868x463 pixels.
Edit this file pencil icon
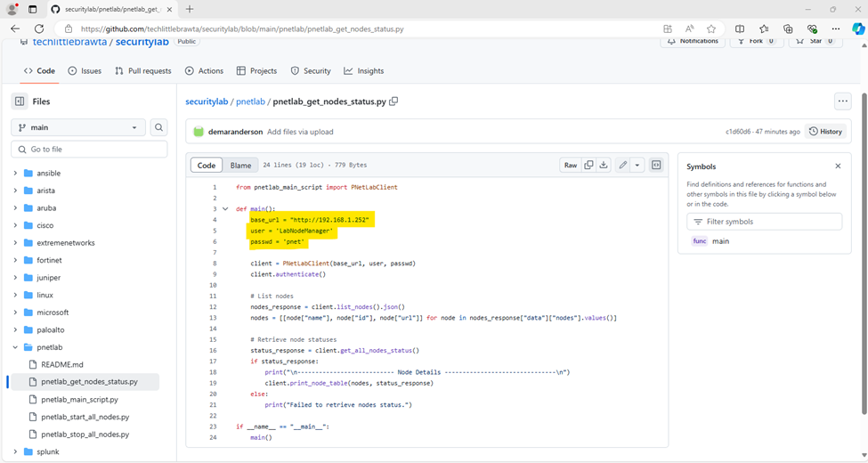(623, 165)
